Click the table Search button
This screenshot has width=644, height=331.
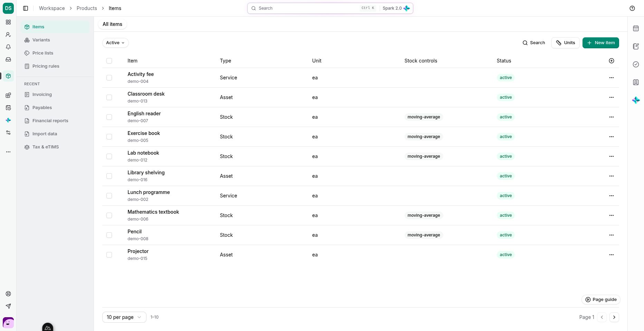tap(534, 43)
